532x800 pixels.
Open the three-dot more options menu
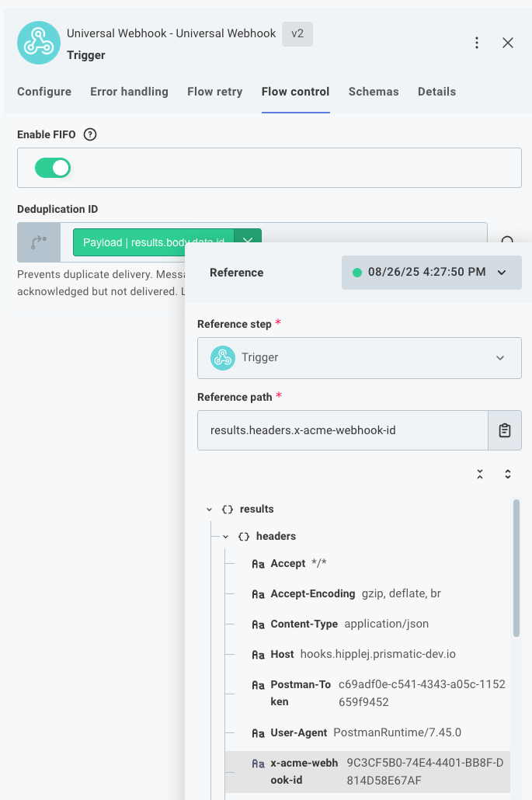click(x=477, y=43)
